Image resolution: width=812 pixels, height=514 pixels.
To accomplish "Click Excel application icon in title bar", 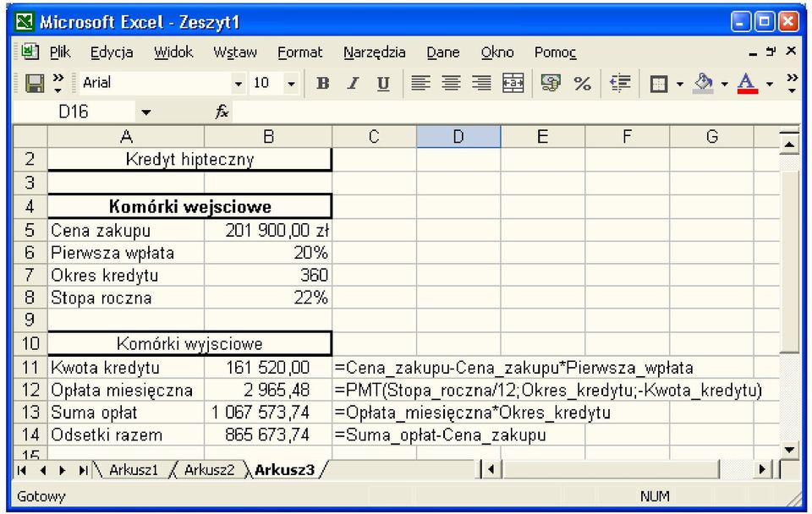I will tap(25, 22).
